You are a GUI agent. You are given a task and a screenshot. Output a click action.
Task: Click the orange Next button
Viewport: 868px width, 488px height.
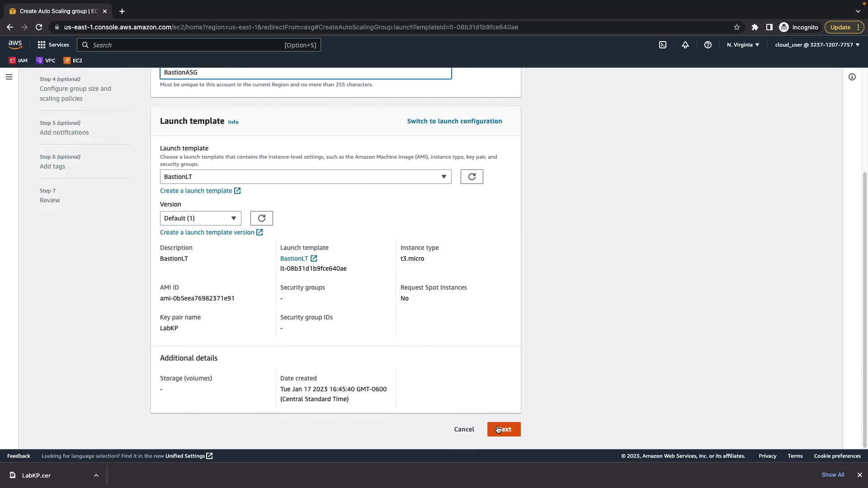pos(504,429)
